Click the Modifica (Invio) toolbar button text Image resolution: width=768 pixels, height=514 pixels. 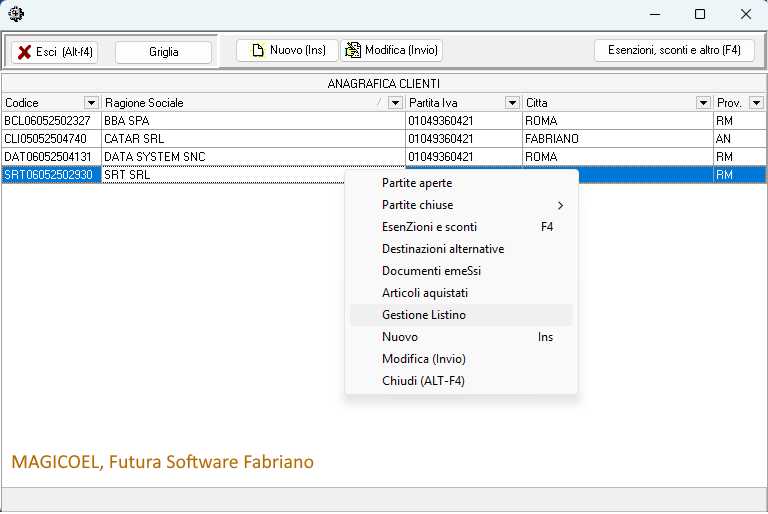tap(401, 50)
